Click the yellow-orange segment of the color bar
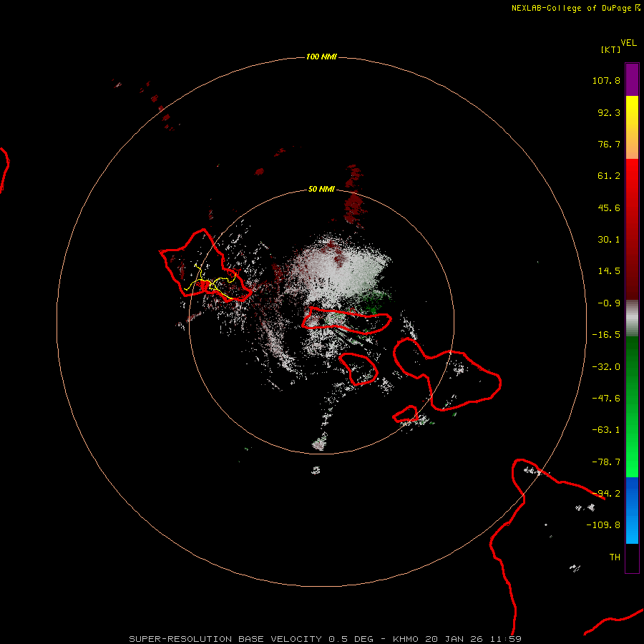Screen dimensions: 644x644 point(632,127)
